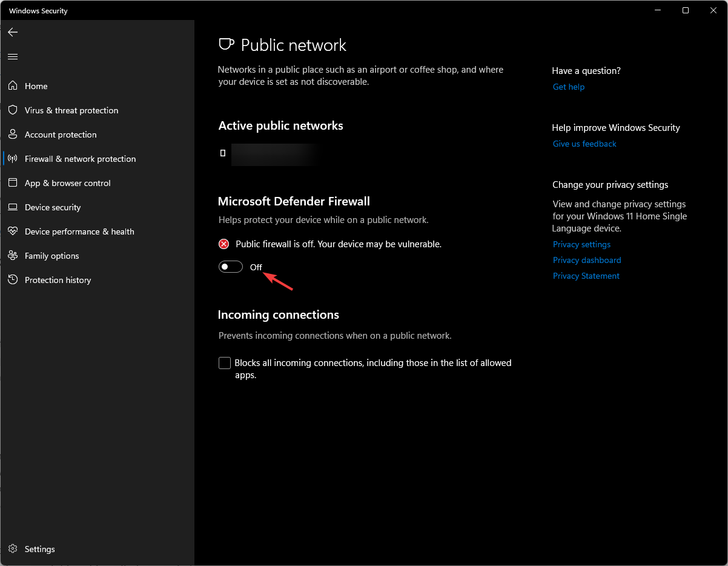
Task: Click the Device security laptop icon
Action: tap(13, 207)
